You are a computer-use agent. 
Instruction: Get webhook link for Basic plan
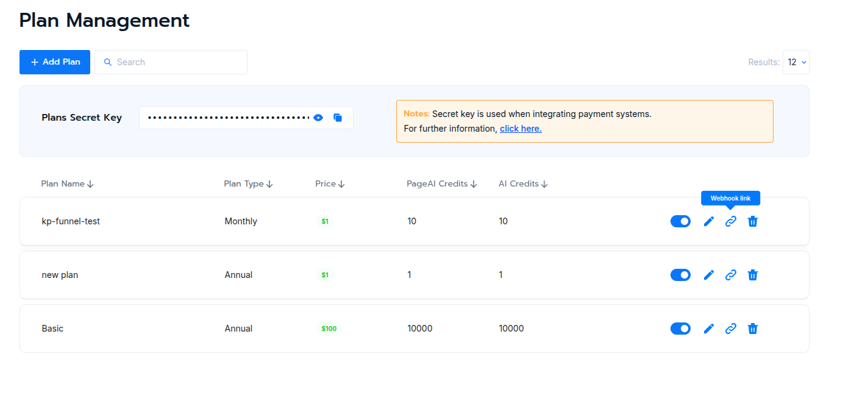(730, 329)
